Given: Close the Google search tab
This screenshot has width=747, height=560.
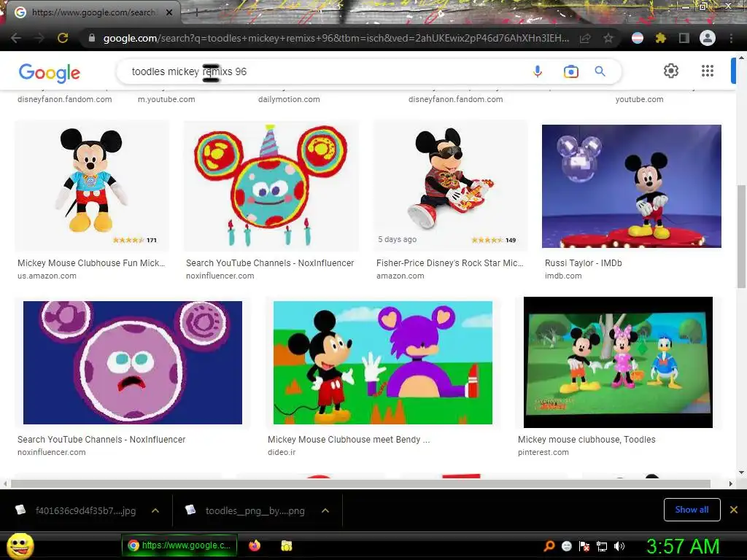Looking at the screenshot, I should (169, 12).
